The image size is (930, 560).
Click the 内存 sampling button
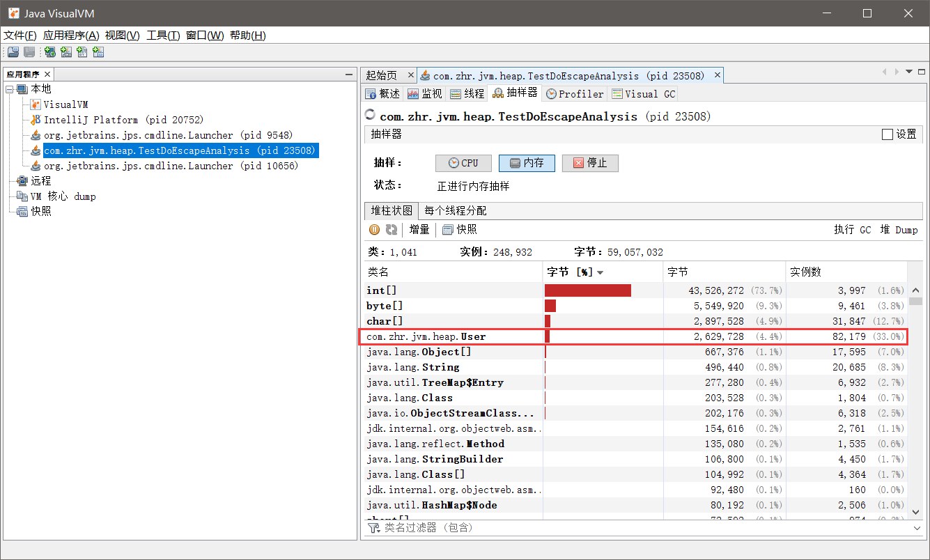coord(527,163)
